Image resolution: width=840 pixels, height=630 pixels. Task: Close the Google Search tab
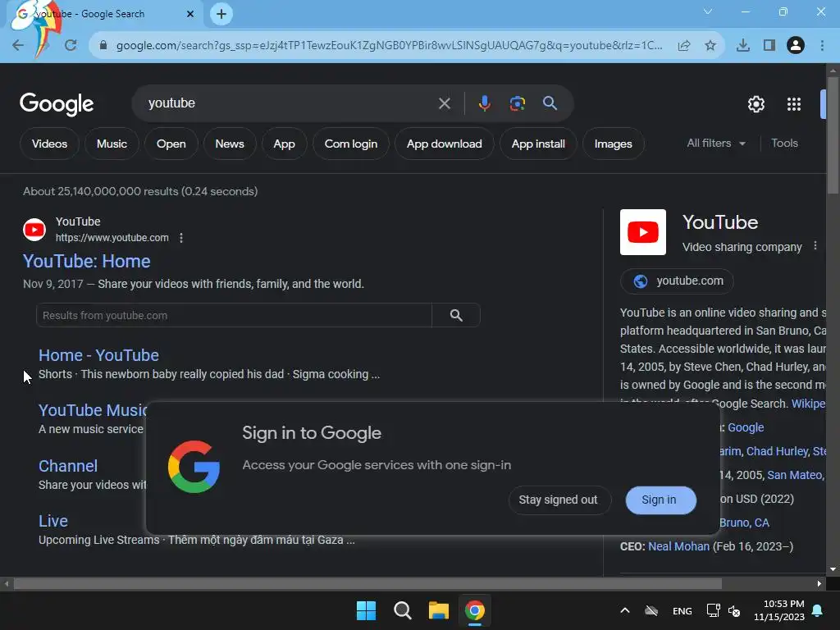coord(190,14)
